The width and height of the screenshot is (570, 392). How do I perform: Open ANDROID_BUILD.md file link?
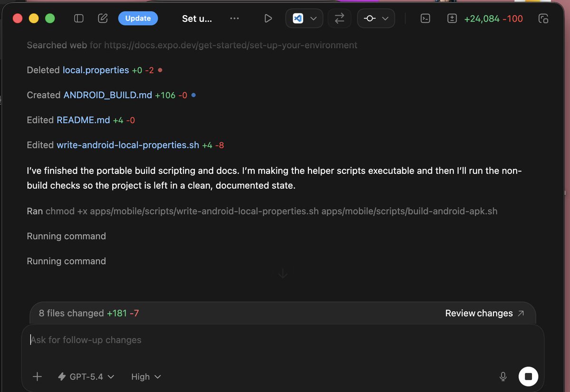pos(108,95)
